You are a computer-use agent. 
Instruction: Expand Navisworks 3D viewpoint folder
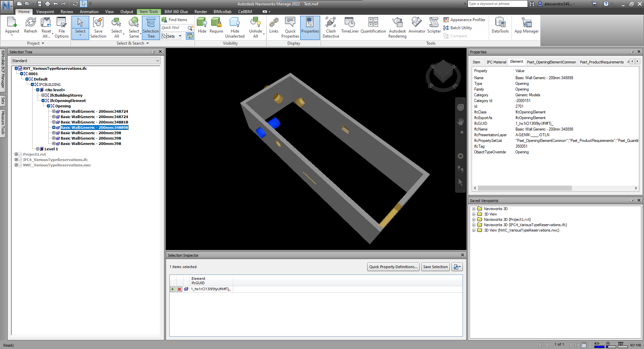(x=474, y=209)
